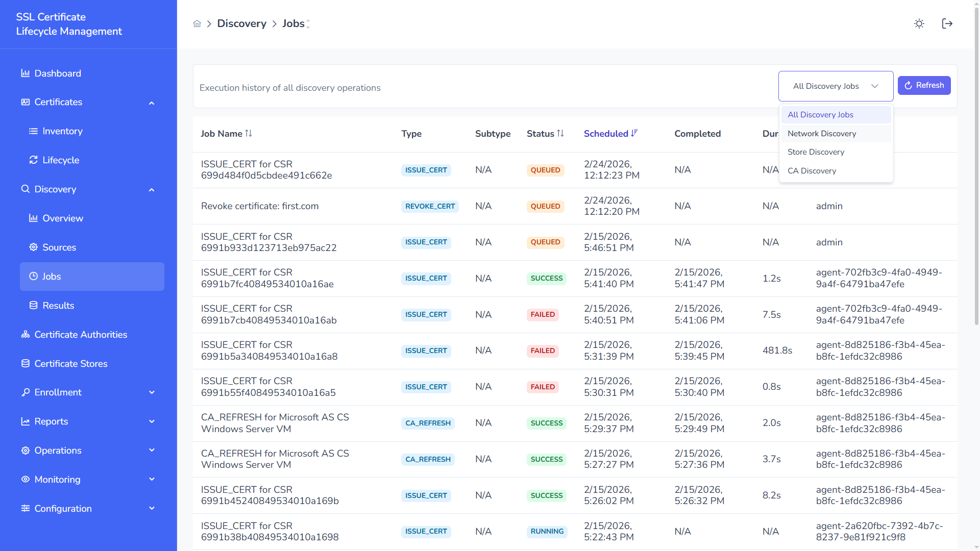Image resolution: width=980 pixels, height=551 pixels.
Task: Click the home breadcrumb icon
Action: (197, 23)
